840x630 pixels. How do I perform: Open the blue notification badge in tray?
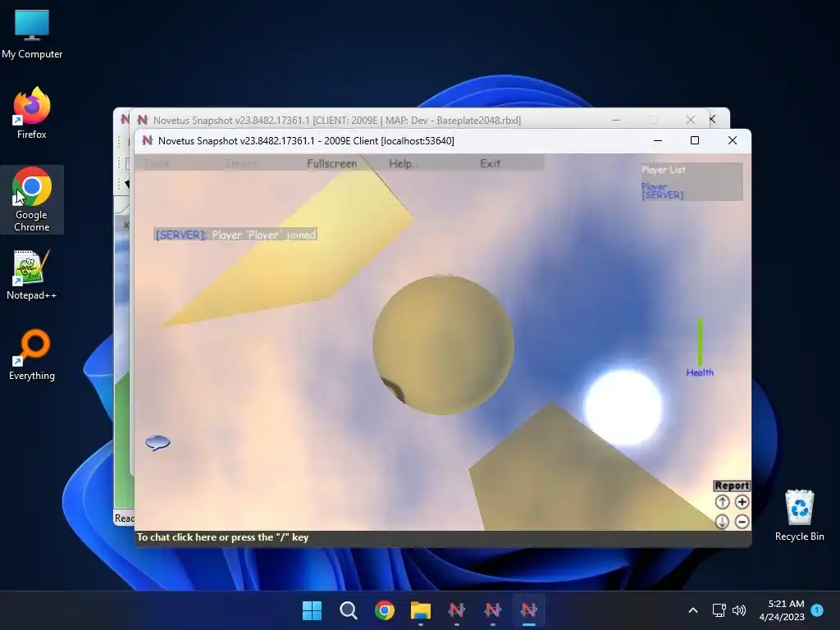click(x=817, y=610)
